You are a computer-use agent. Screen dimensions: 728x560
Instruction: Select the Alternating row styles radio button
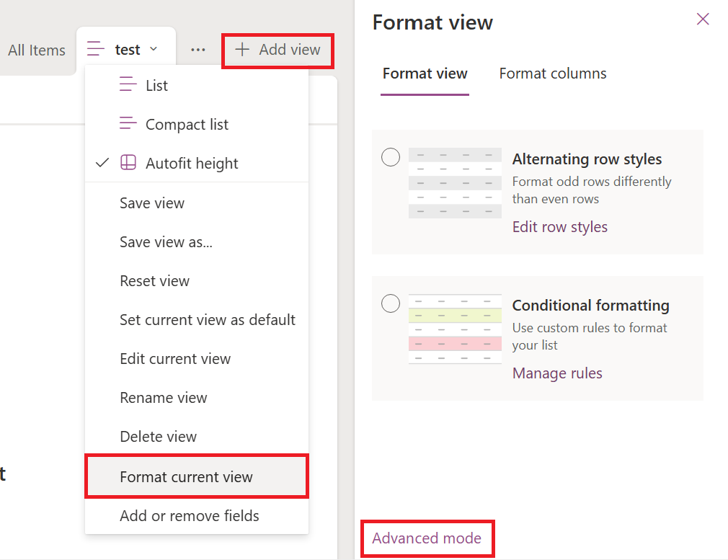click(391, 156)
